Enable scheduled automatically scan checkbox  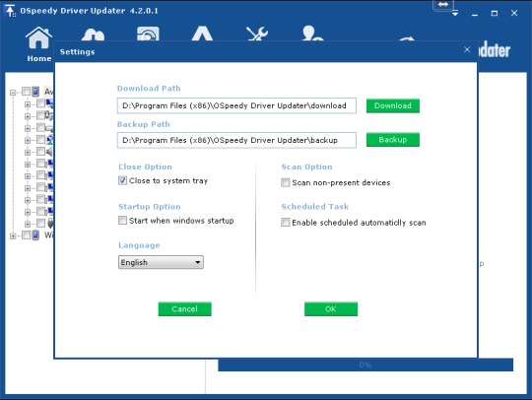(286, 223)
